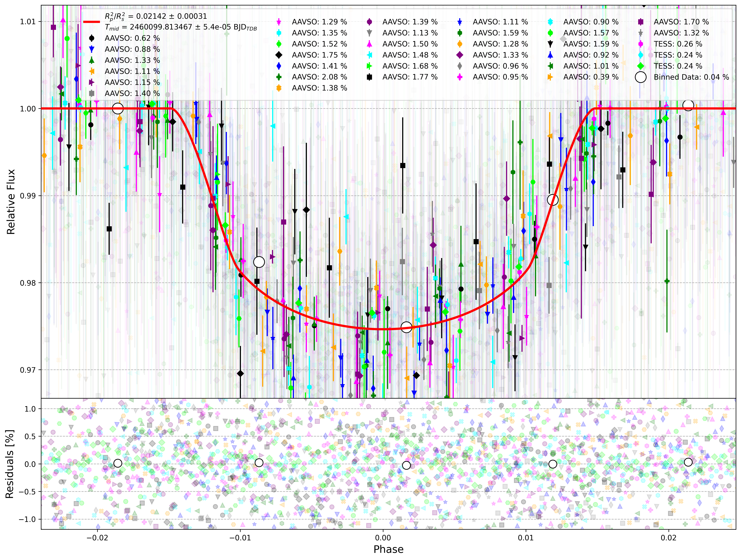Click 'AAVSO: 0.95 %' in the legend
The width and height of the screenshot is (741, 560).
(x=500, y=77)
